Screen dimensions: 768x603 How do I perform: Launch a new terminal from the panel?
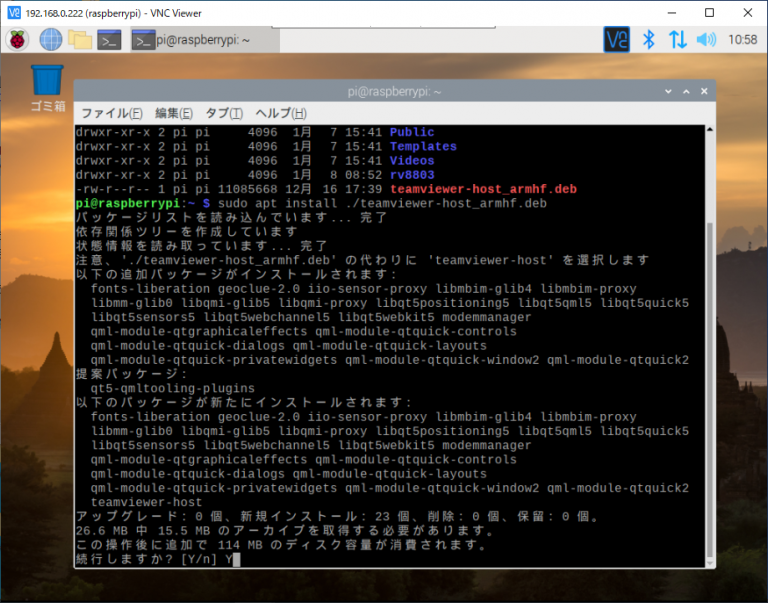[x=109, y=40]
